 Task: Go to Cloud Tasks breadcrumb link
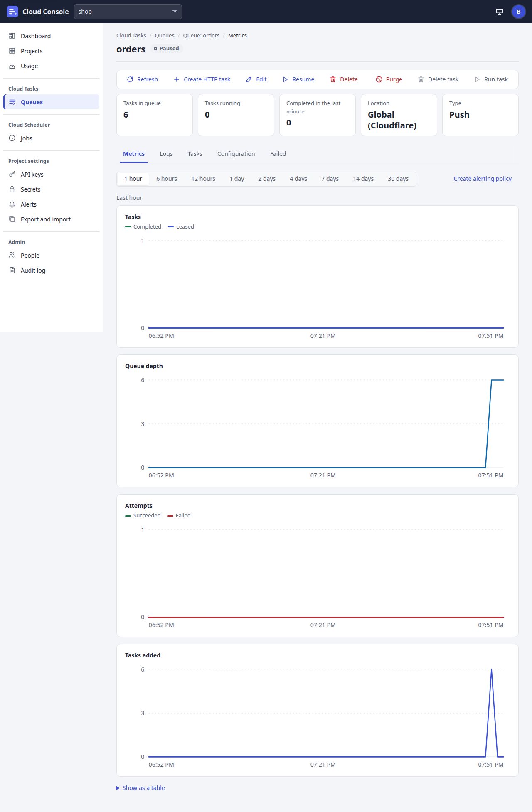(131, 36)
